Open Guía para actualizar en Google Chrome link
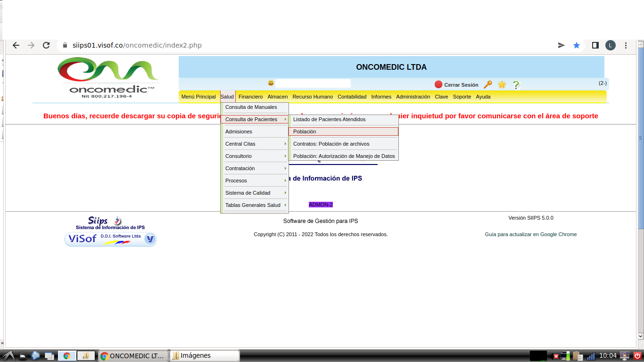The image size is (644, 362). click(530, 234)
